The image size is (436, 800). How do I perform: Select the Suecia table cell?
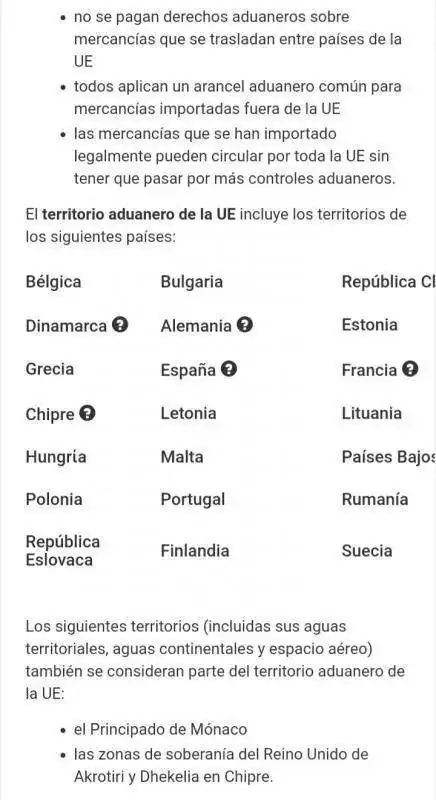pos(367,551)
